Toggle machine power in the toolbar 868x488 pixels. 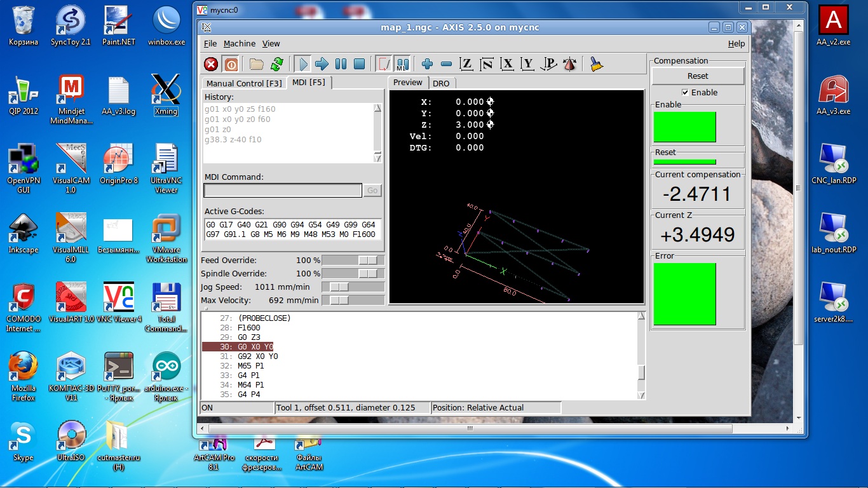(231, 64)
